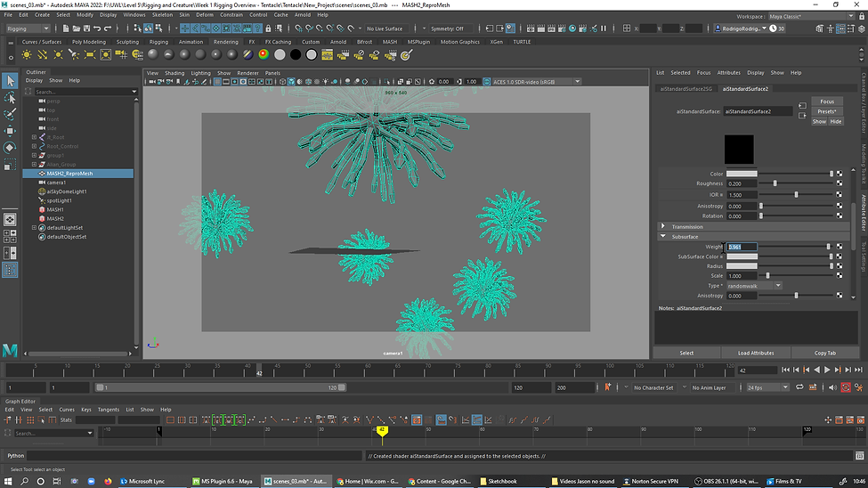Viewport: 868px width, 488px height.
Task: Switch to the MASH shelf tab
Action: 390,42
